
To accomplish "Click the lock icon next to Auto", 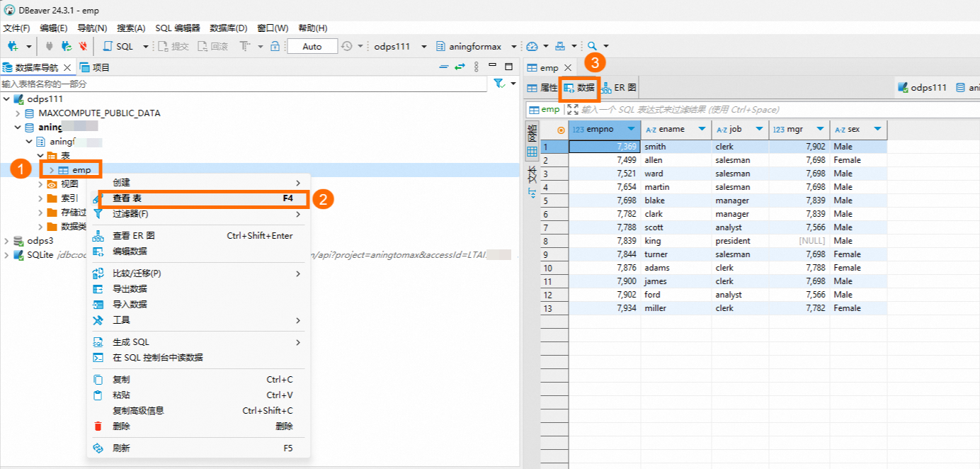I will coord(275,46).
